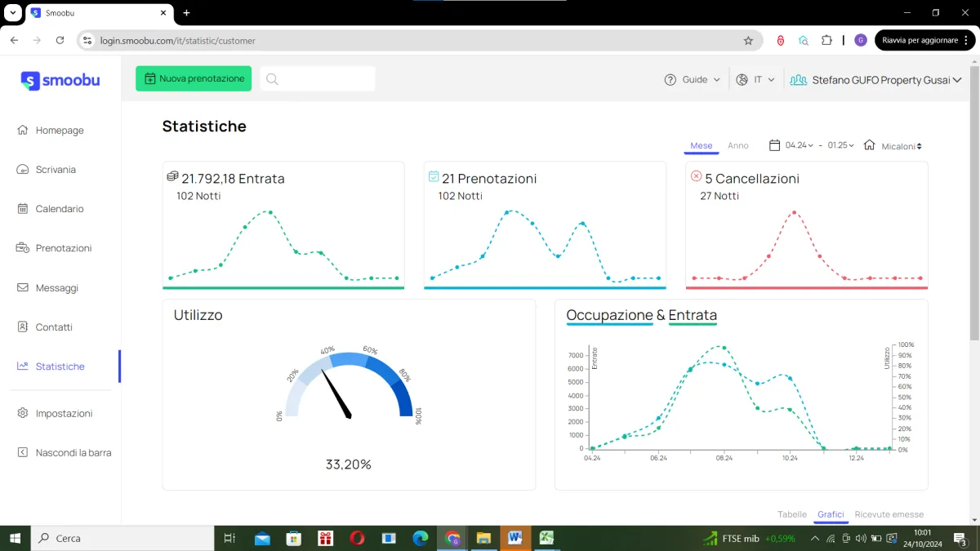
Task: Switch to the Tabelle tab
Action: tap(792, 515)
